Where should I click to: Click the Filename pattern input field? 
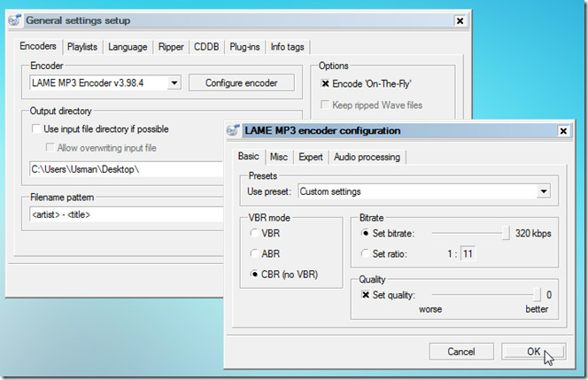point(127,214)
